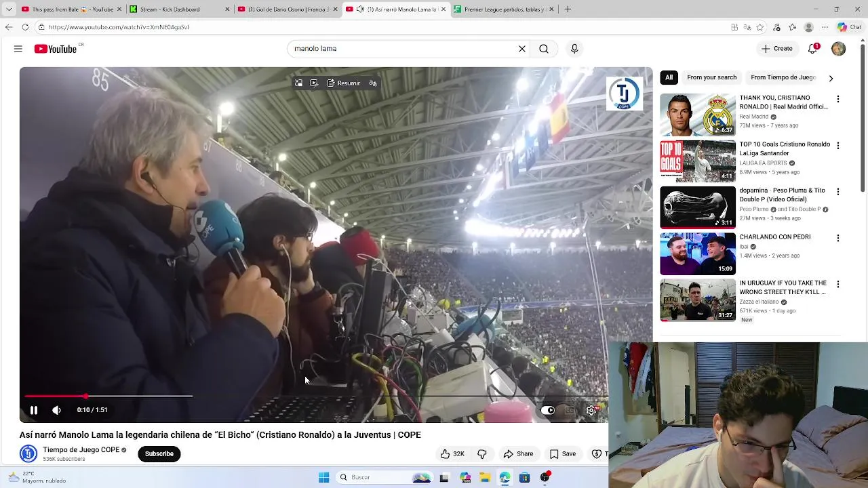Click the translate icon in video overlay
868x488 pixels.
click(373, 83)
